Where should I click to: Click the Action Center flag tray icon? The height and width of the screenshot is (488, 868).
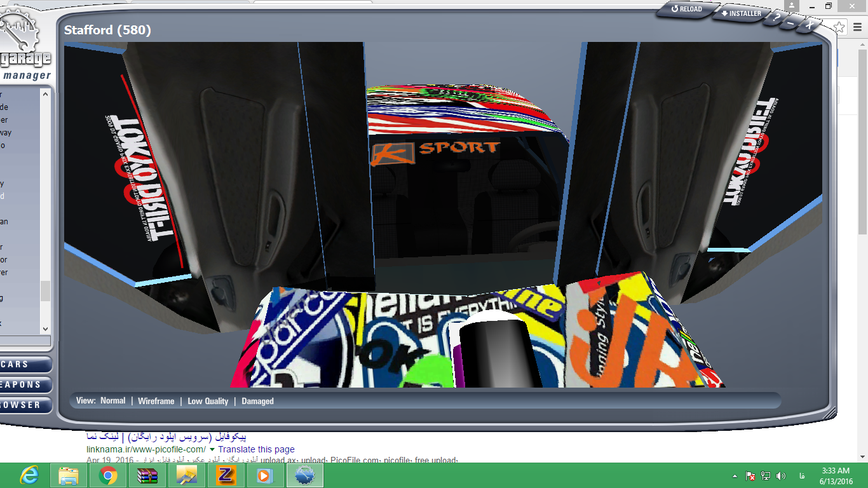click(x=750, y=476)
